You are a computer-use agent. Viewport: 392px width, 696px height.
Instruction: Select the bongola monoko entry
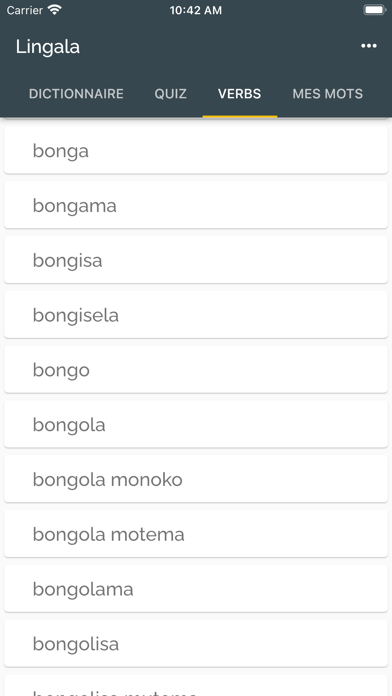point(196,479)
